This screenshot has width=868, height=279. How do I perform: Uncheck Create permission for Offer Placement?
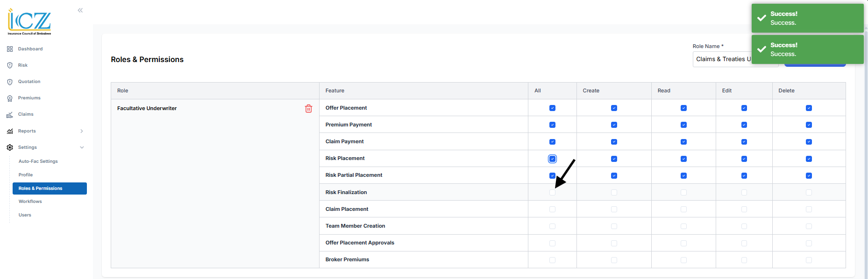pyautogui.click(x=614, y=108)
